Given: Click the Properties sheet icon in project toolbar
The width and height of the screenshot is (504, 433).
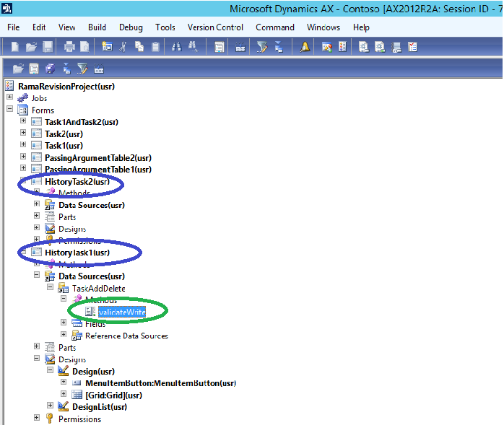Looking at the screenshot, I should click(34, 69).
